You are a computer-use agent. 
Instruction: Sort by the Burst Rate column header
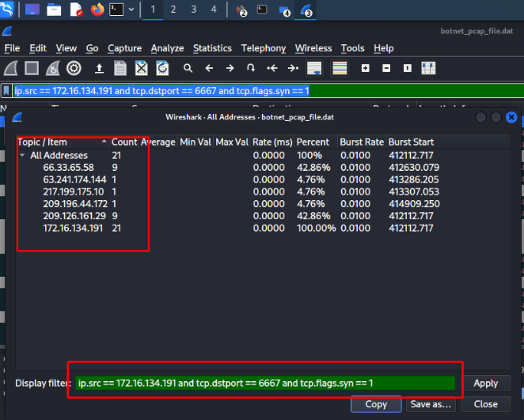[362, 142]
